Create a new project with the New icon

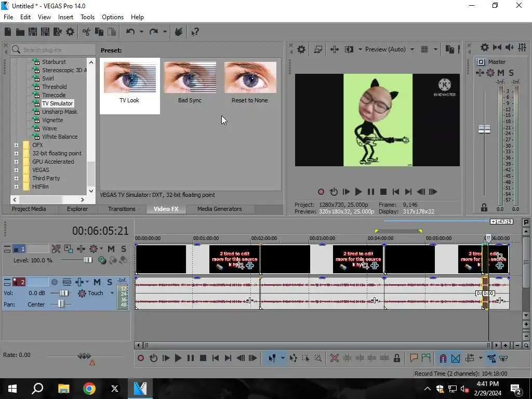tap(8, 32)
